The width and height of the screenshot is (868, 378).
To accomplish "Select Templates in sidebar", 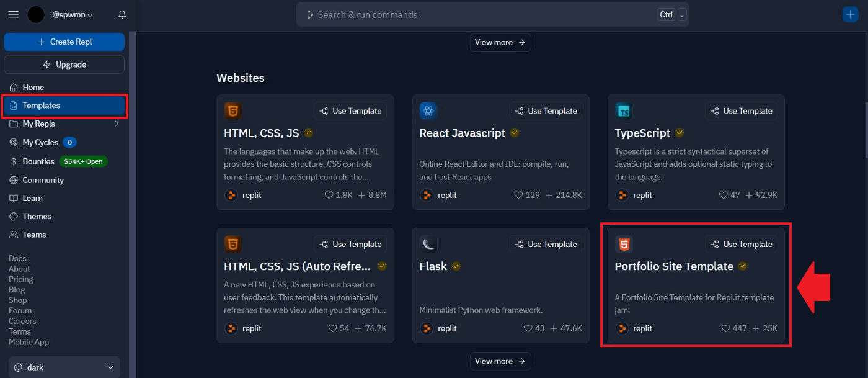I will click(x=64, y=106).
